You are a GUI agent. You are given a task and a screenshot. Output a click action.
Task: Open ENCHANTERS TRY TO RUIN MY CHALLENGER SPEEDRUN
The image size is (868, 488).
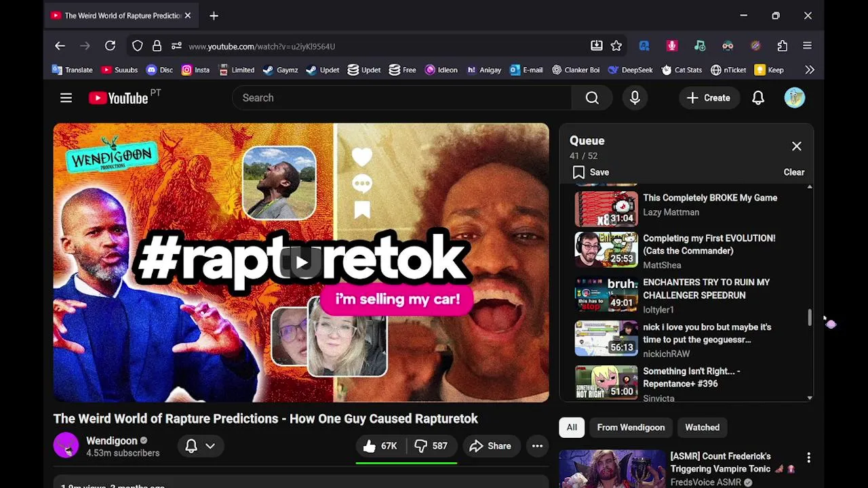click(684, 295)
